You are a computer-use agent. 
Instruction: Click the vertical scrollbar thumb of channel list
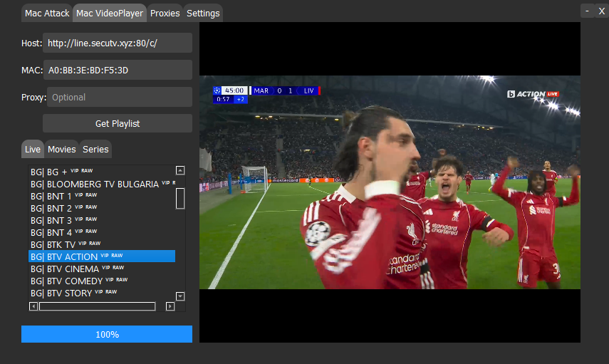point(180,199)
